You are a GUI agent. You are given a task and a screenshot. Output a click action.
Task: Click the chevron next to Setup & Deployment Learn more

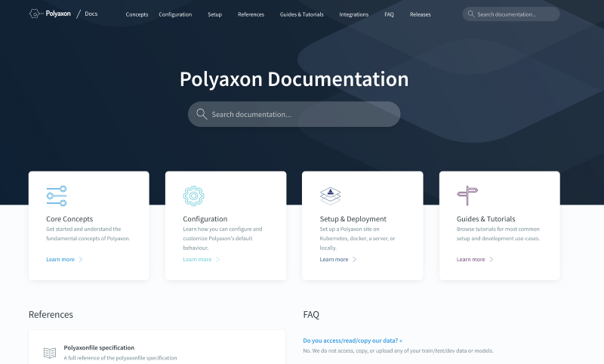click(354, 259)
